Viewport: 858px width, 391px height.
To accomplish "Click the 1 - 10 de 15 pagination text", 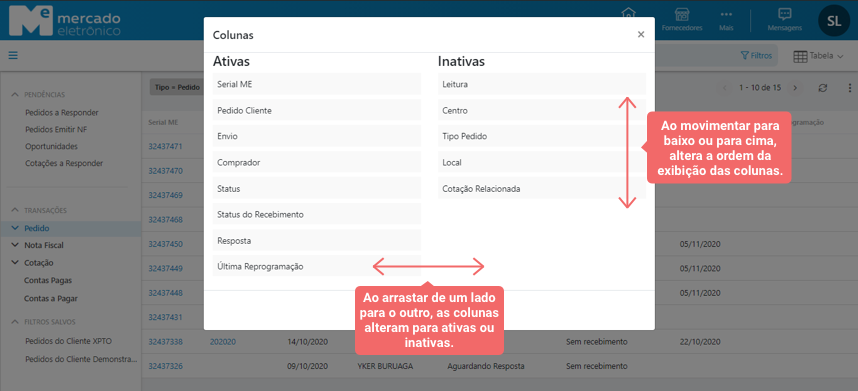I will tap(760, 88).
